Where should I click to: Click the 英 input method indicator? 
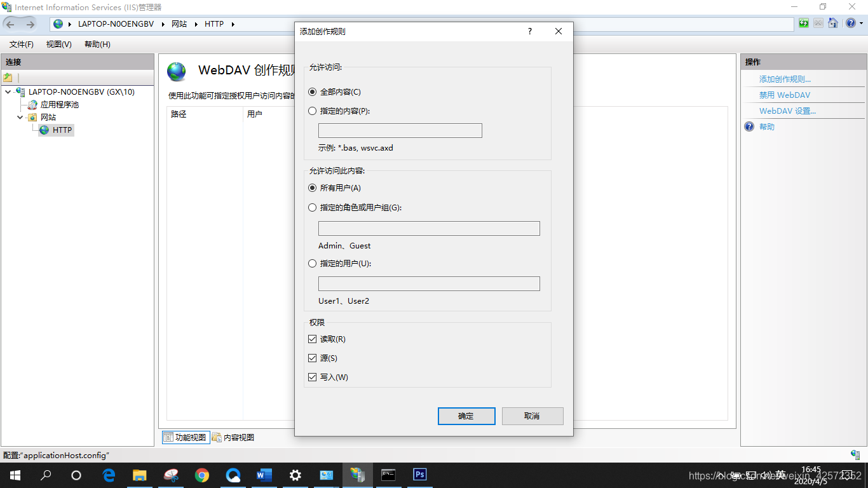(780, 475)
